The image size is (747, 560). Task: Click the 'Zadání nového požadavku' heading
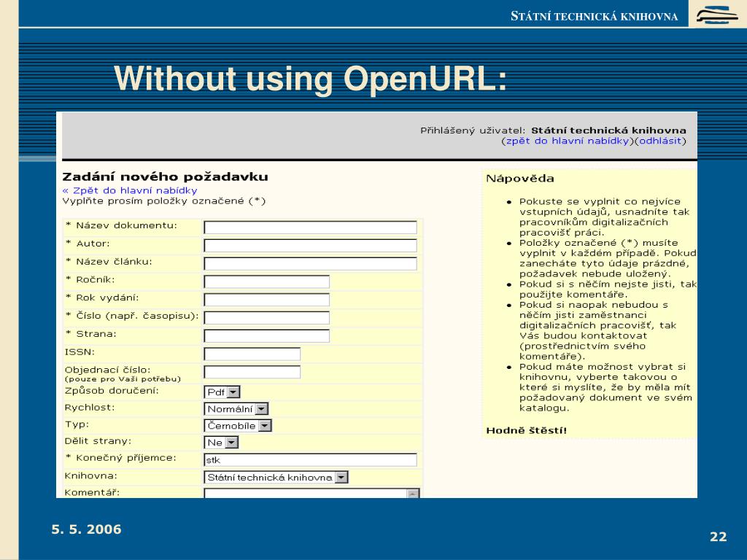[x=165, y=176]
